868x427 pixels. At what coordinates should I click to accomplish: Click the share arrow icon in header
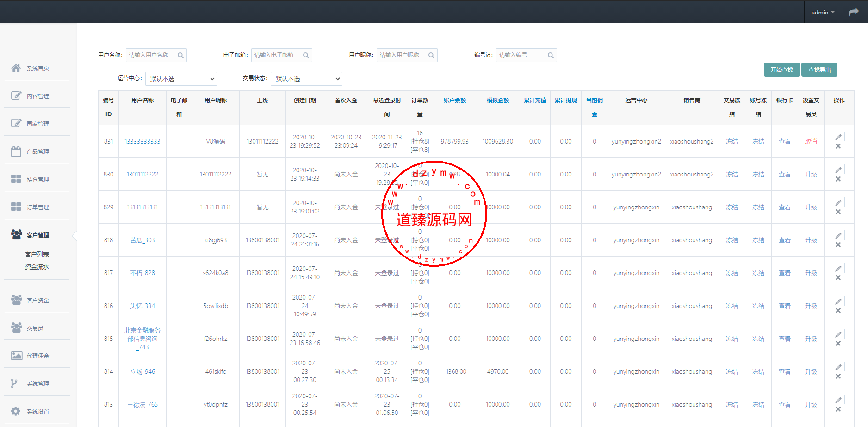[854, 12]
